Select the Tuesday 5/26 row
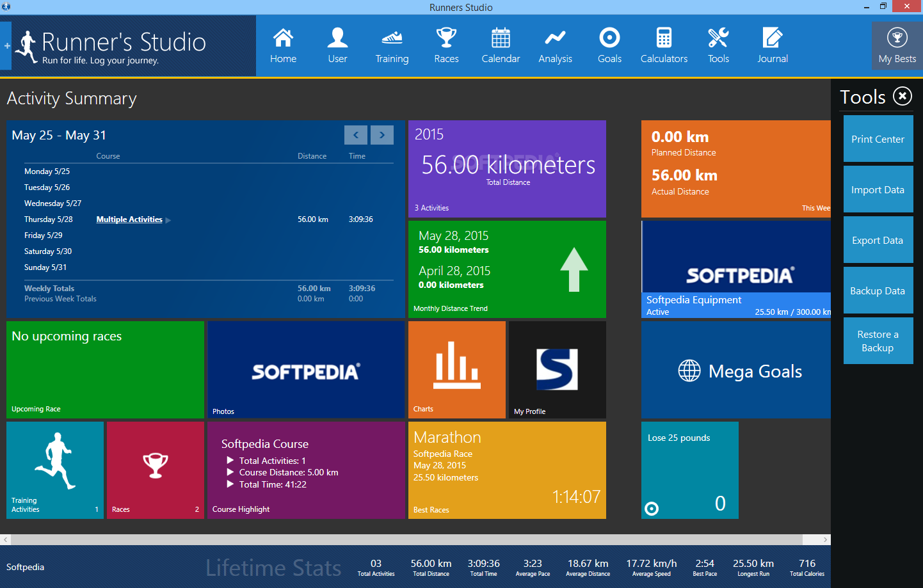Screen dimensions: 923x588 coord(209,187)
